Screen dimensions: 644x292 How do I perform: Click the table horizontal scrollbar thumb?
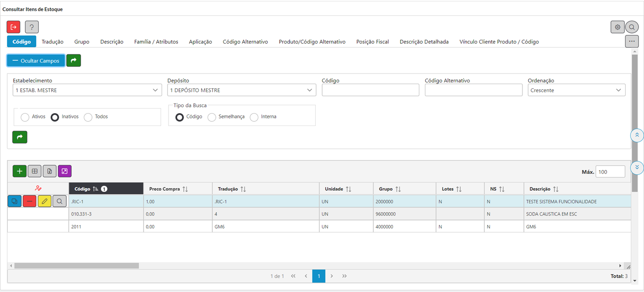point(76,265)
